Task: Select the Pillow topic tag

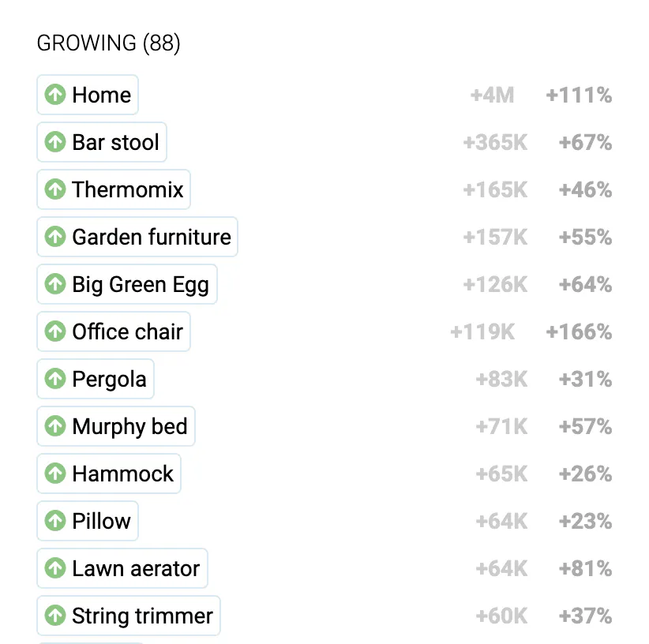Action: [x=88, y=521]
